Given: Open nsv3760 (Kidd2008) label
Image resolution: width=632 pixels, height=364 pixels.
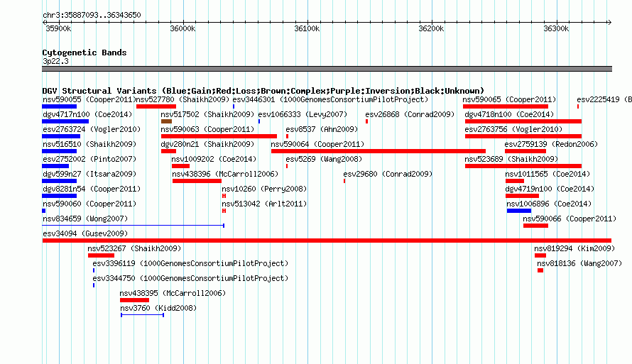Looking at the screenshot, I should pos(158,308).
